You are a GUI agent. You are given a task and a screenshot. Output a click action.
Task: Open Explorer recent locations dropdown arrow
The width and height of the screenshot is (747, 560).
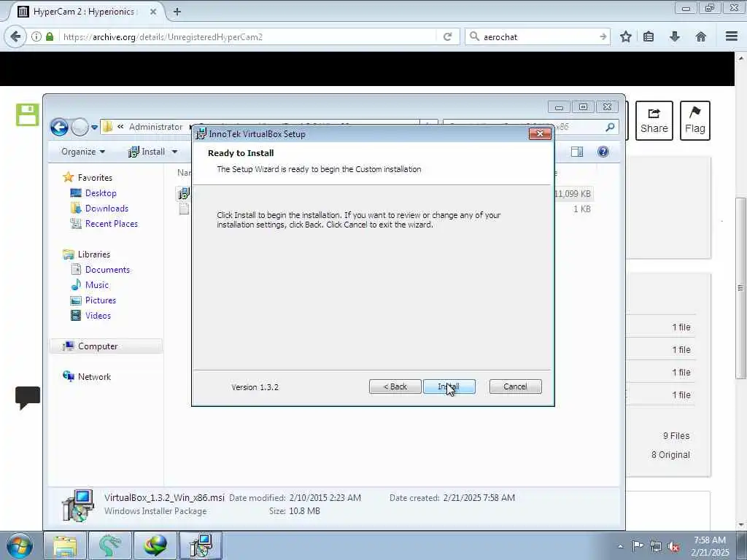(x=94, y=127)
